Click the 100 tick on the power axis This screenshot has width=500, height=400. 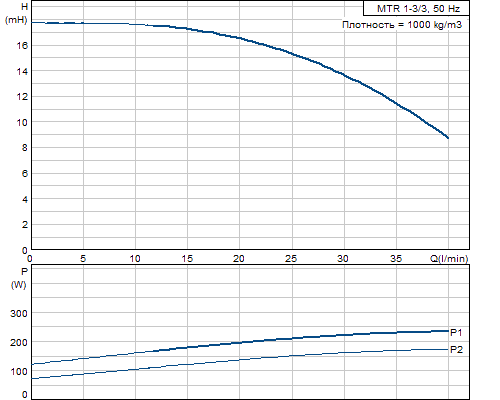tap(19, 371)
